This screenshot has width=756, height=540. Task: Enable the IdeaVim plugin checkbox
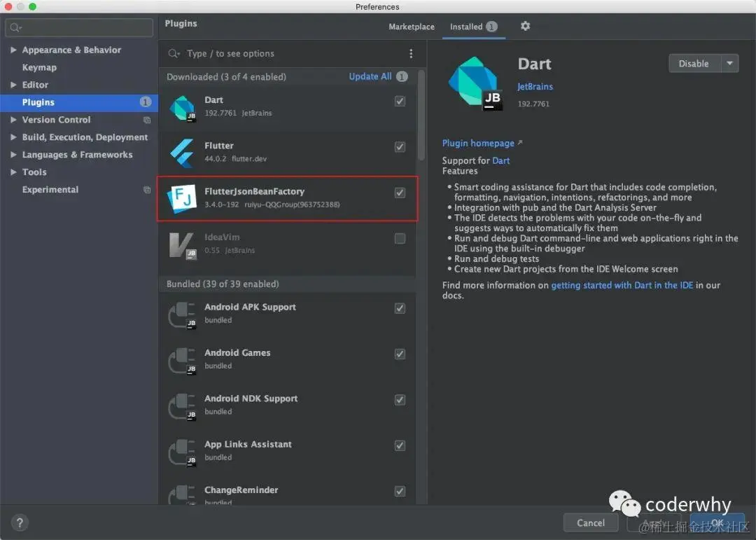(400, 238)
